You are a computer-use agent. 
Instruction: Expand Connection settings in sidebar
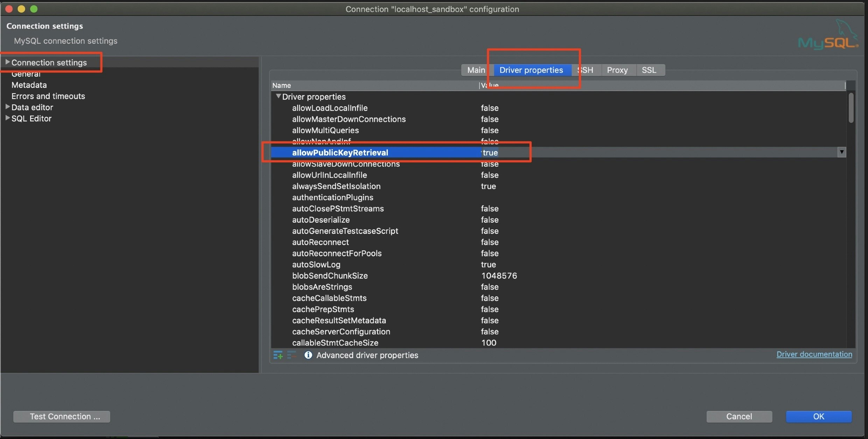[7, 62]
